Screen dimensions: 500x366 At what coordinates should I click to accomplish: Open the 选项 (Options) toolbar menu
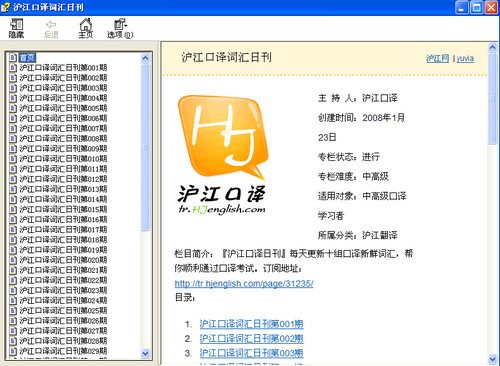coord(120,28)
